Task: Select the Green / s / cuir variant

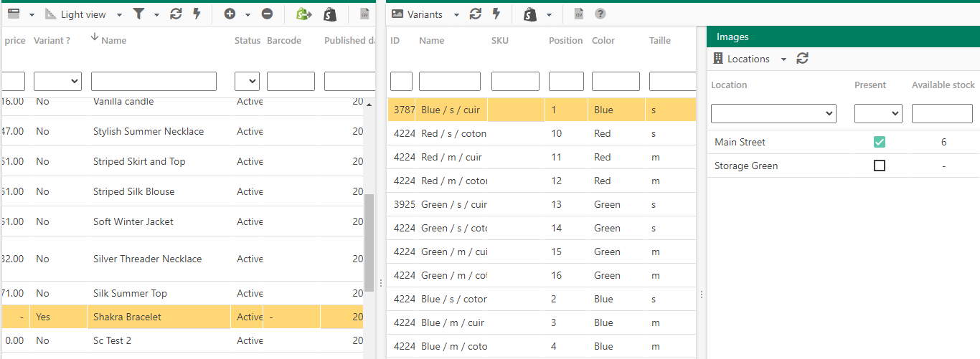Action: pyautogui.click(x=542, y=204)
